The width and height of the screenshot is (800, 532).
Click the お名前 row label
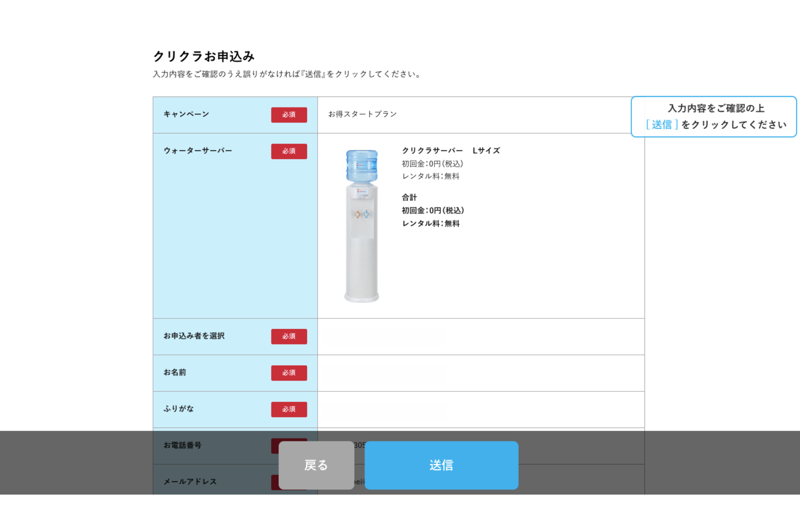click(x=175, y=372)
